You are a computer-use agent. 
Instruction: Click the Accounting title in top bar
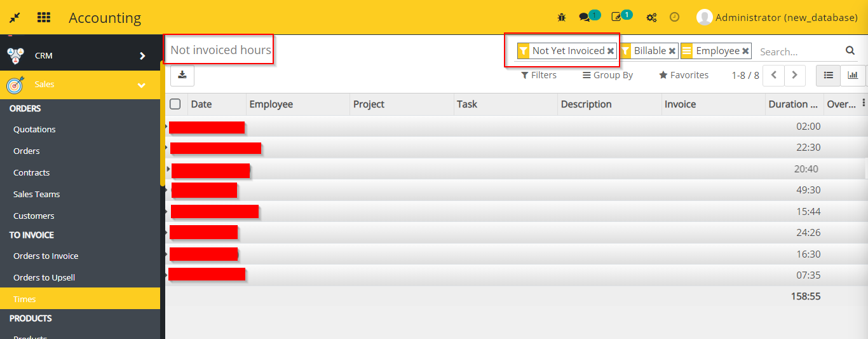coord(105,18)
